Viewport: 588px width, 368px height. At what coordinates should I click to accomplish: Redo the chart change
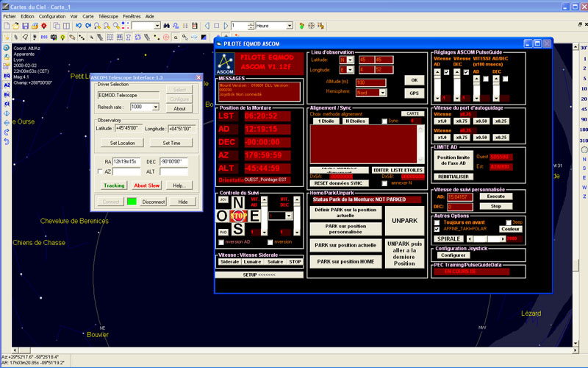87,26
